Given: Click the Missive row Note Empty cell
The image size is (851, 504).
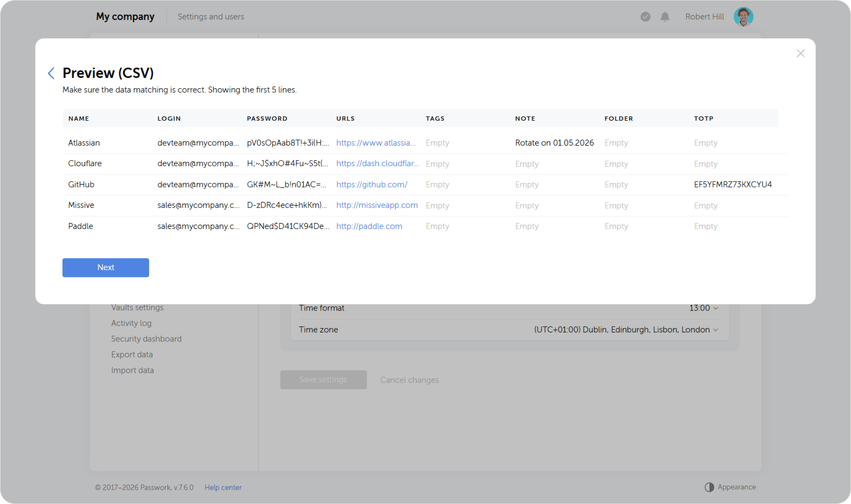Looking at the screenshot, I should [527, 205].
